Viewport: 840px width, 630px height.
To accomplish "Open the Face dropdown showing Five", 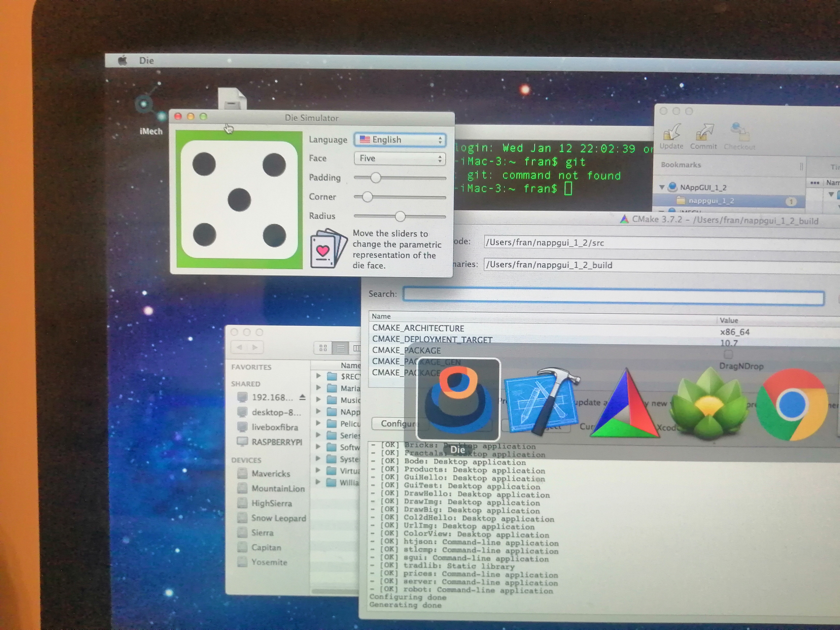I will click(x=400, y=158).
